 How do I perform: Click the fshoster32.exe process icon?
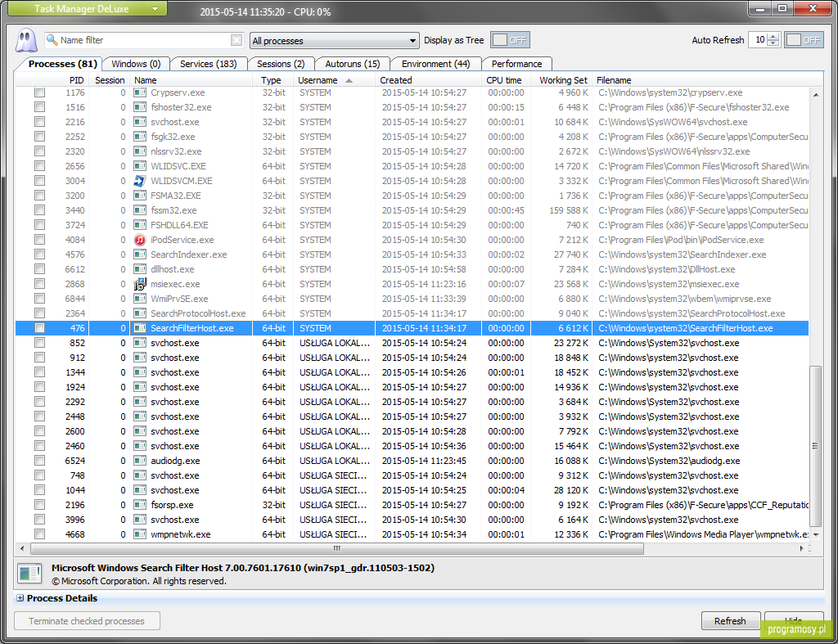(x=140, y=107)
